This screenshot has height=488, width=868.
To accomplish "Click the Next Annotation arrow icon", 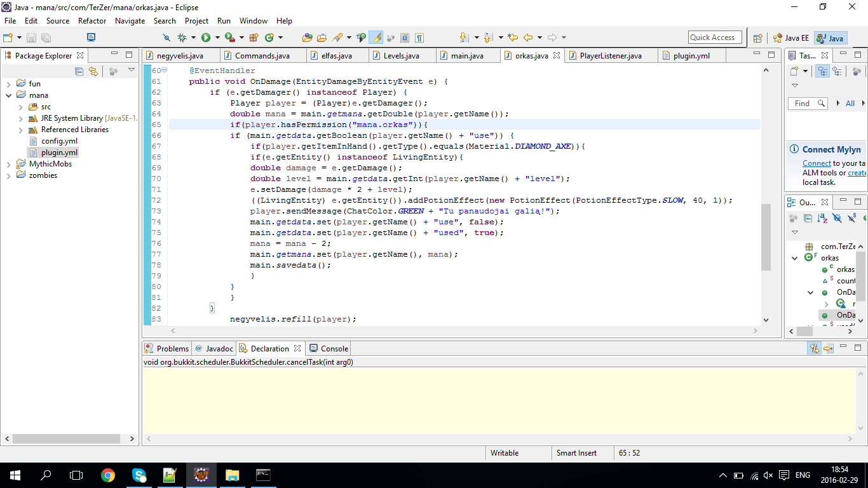I will point(463,37).
